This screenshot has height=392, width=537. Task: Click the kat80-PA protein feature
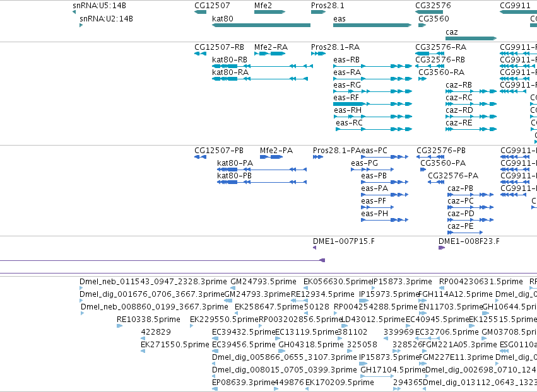coord(262,170)
